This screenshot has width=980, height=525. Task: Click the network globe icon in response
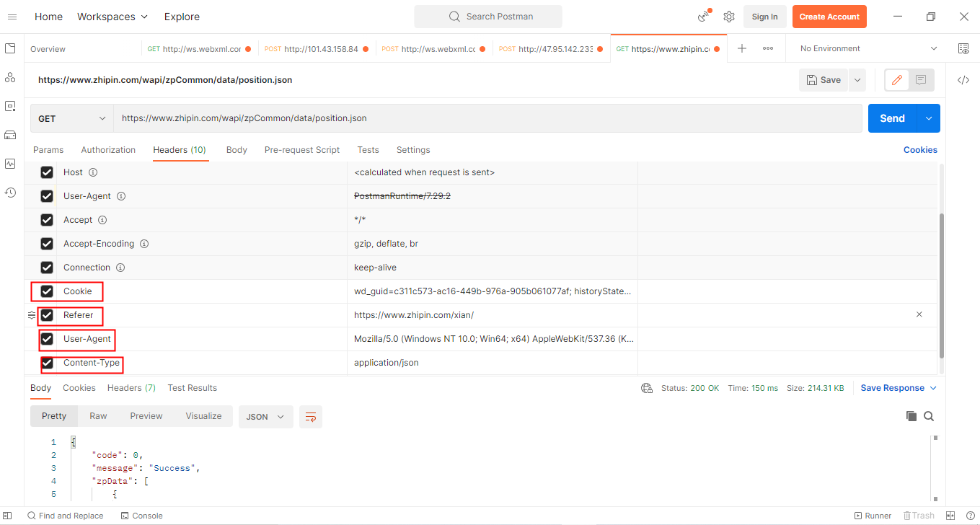(647, 388)
